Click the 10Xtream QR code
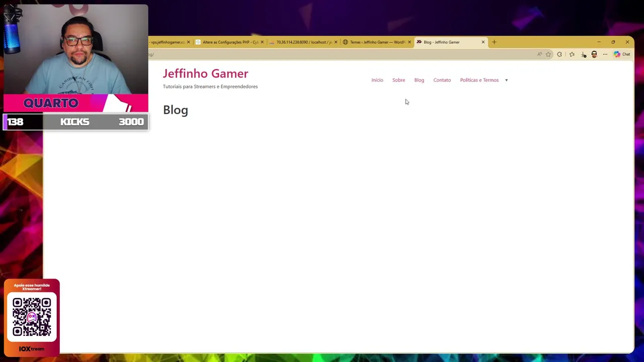 [32, 317]
